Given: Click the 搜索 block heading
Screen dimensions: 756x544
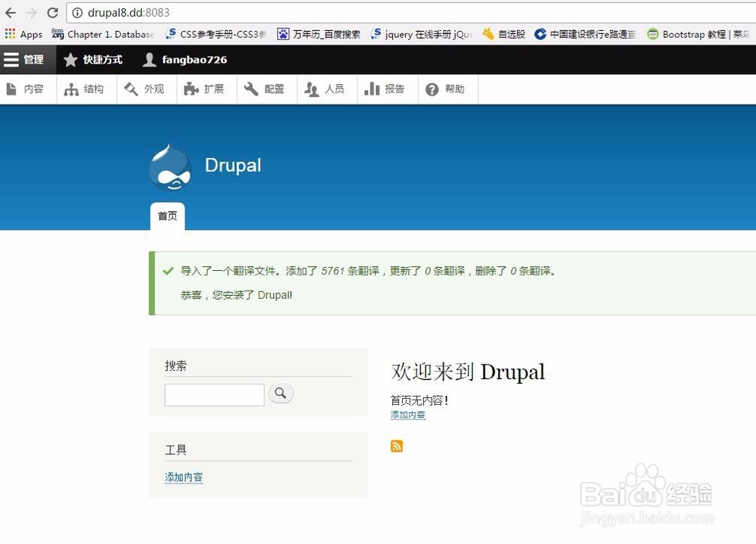Looking at the screenshot, I should pos(175,366).
